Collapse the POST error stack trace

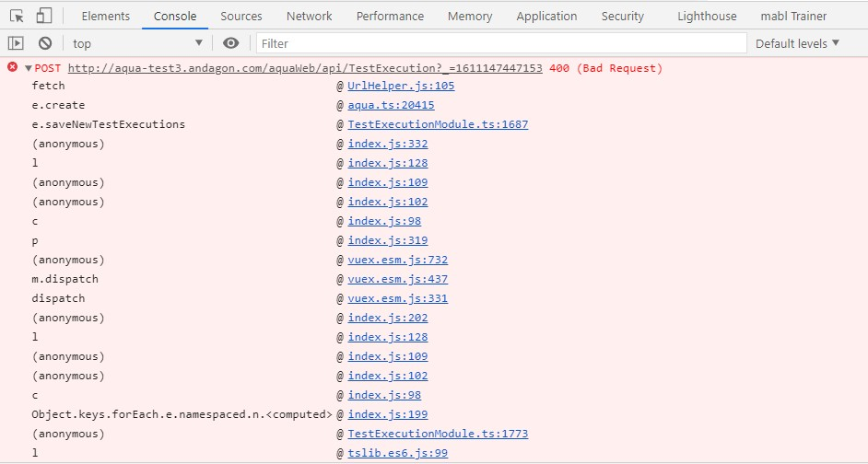click(x=29, y=68)
